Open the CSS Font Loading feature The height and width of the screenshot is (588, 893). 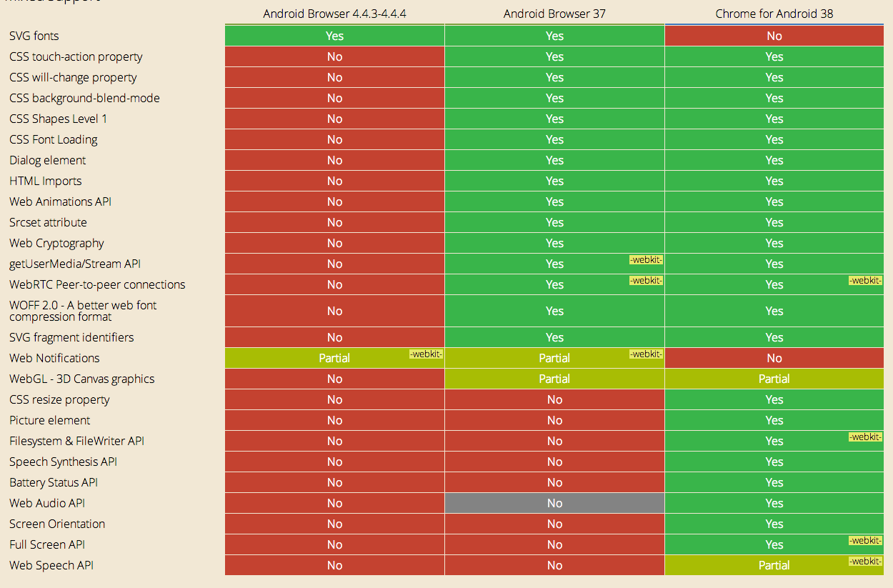point(54,139)
